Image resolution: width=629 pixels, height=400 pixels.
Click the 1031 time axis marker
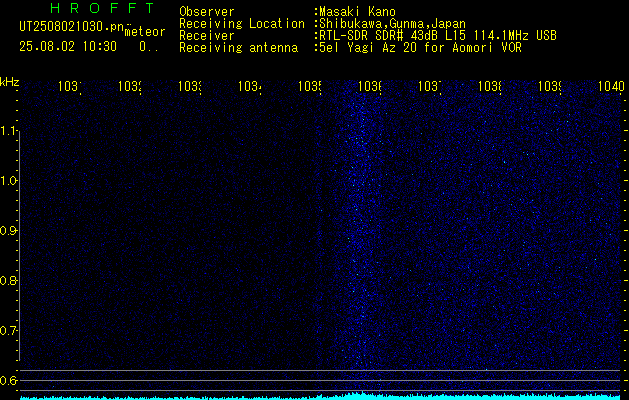70,86
